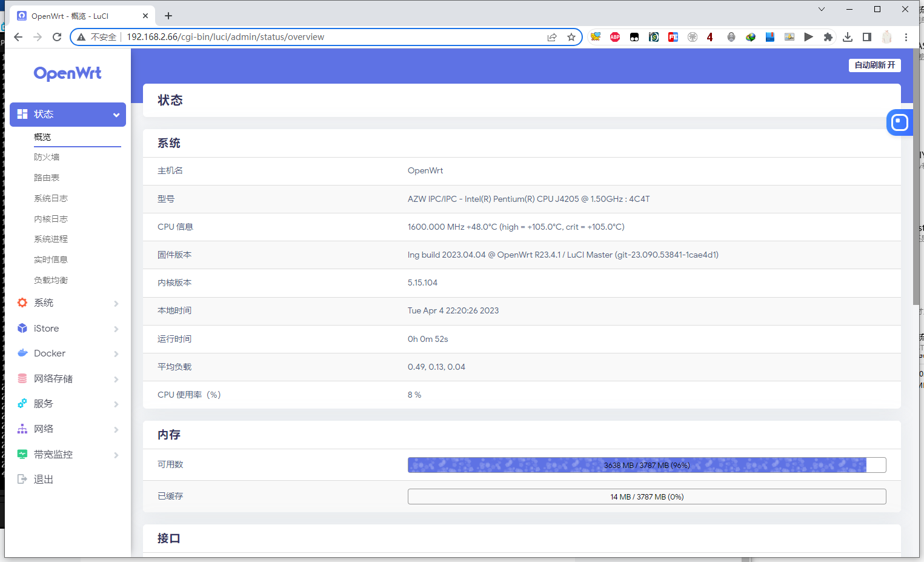Click the 网络存储 storage disk icon
Image resolution: width=924 pixels, height=562 pixels.
pyautogui.click(x=22, y=378)
